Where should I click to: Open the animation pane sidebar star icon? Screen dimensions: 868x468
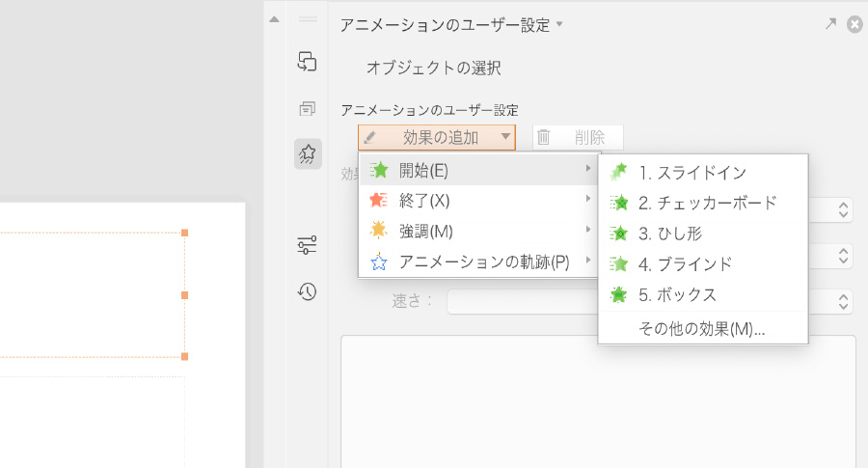(x=308, y=153)
